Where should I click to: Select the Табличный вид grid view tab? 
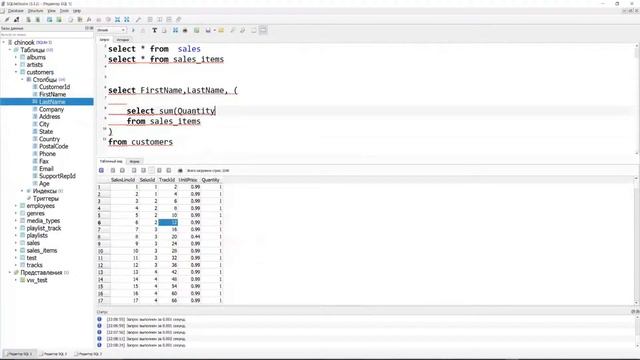[111, 161]
